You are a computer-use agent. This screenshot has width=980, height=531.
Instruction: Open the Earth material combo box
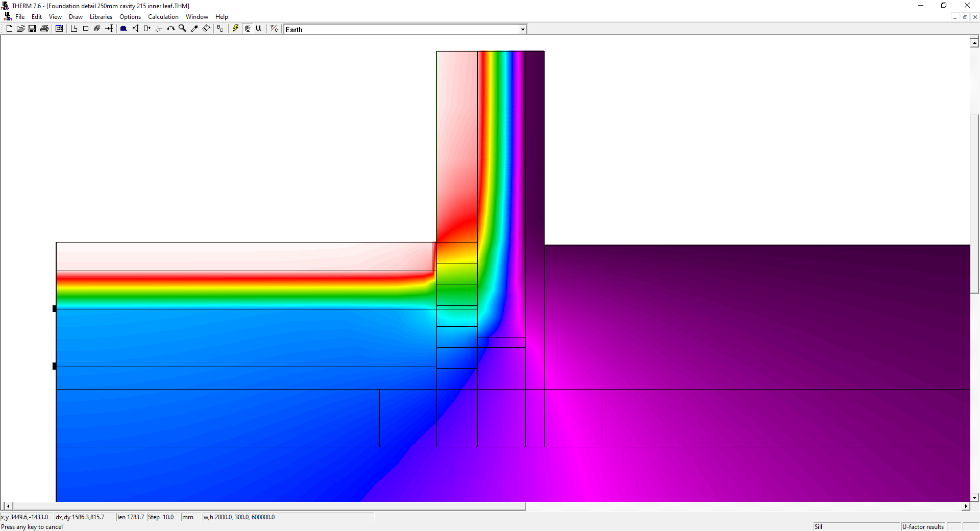405,30
